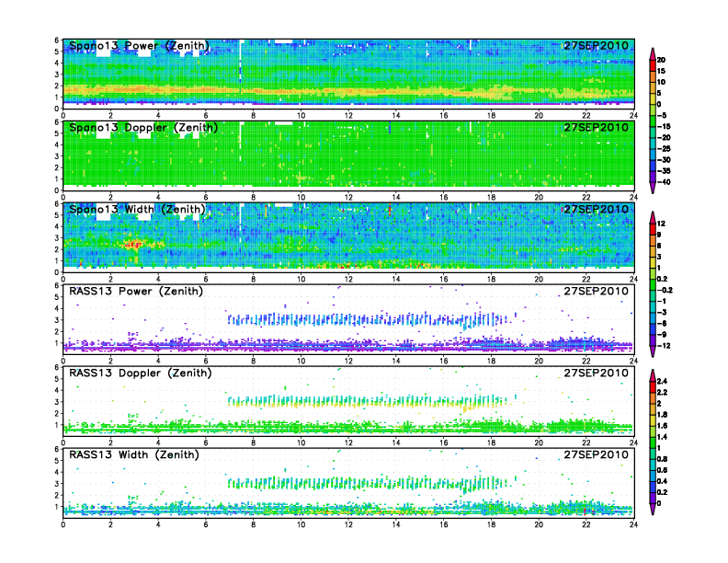Click the pink top arrow of the middle colorbar
The width and height of the screenshot is (728, 563).
coord(653,217)
